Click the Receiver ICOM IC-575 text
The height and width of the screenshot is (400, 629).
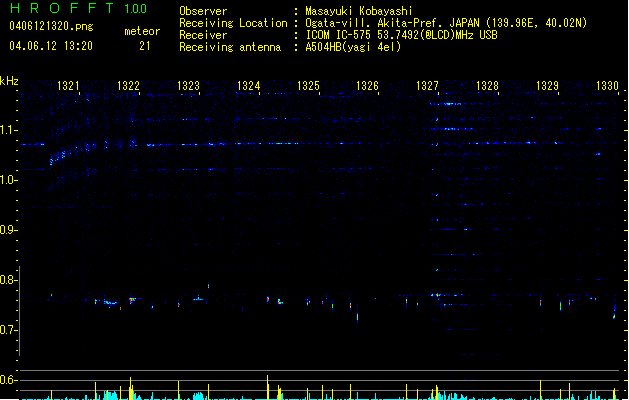pyautogui.click(x=402, y=35)
